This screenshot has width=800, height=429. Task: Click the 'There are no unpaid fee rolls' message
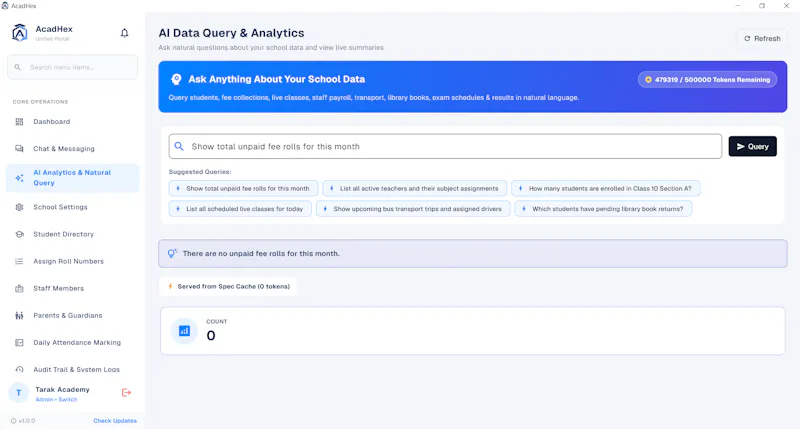tap(261, 254)
